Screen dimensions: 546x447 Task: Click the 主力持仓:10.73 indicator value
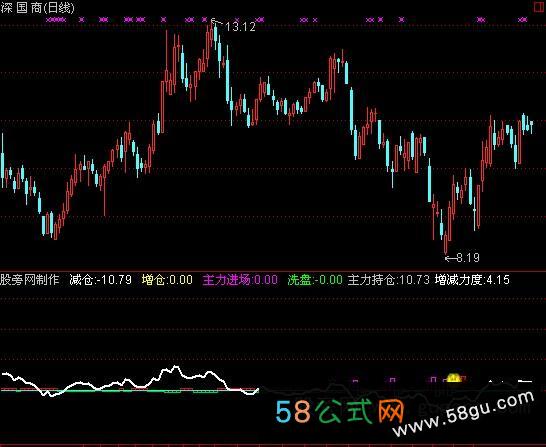pyautogui.click(x=389, y=280)
